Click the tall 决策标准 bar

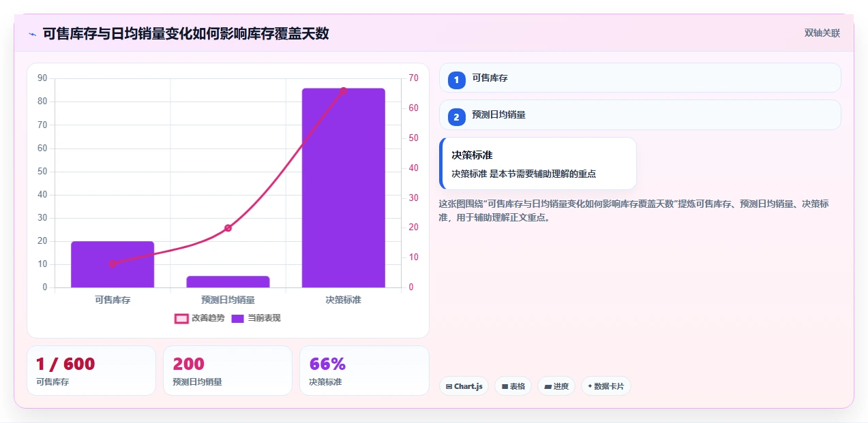point(344,187)
